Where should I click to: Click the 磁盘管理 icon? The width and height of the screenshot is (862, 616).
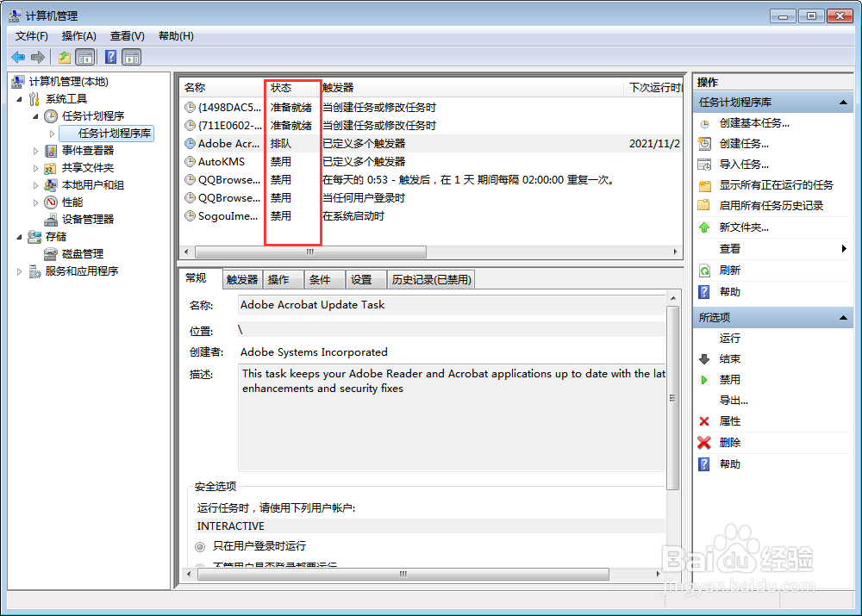point(51,254)
